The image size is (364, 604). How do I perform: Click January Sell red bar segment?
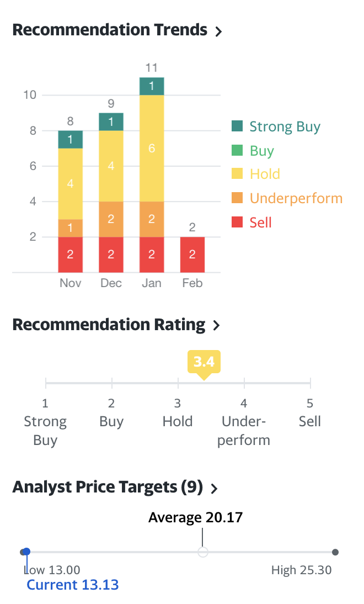coord(152,255)
